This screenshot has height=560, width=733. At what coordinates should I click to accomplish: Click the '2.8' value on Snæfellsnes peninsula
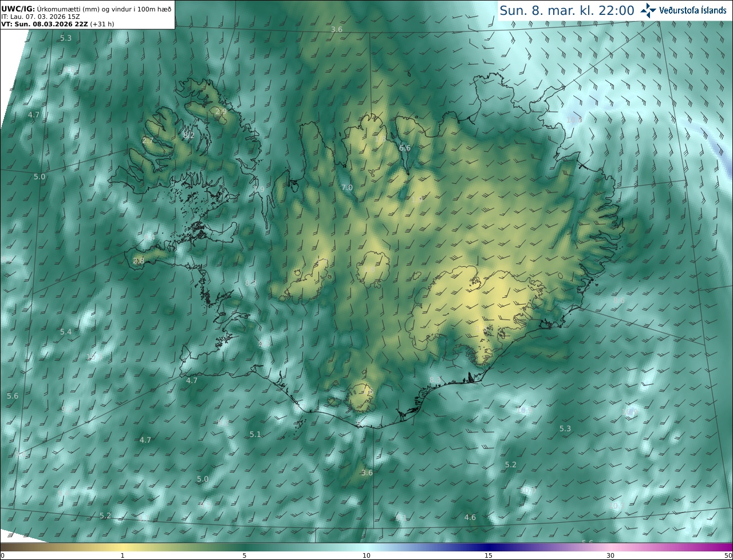pos(139,261)
